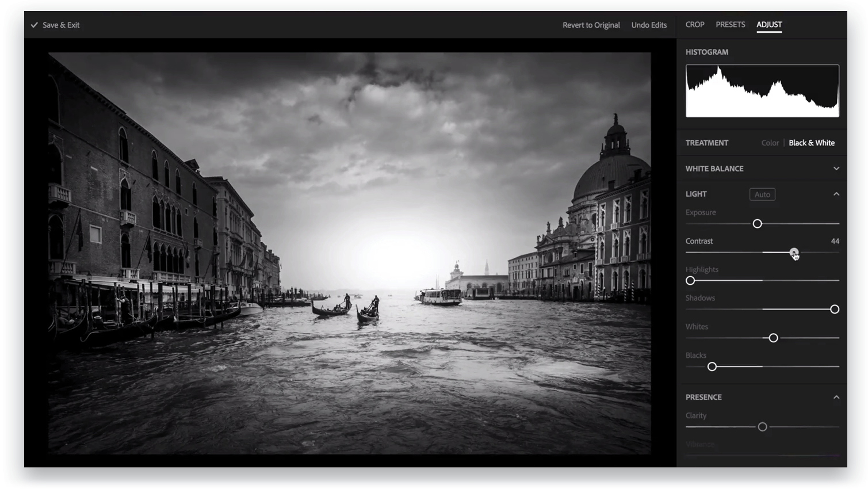
Task: Select the Shadows slider handle
Action: (835, 309)
